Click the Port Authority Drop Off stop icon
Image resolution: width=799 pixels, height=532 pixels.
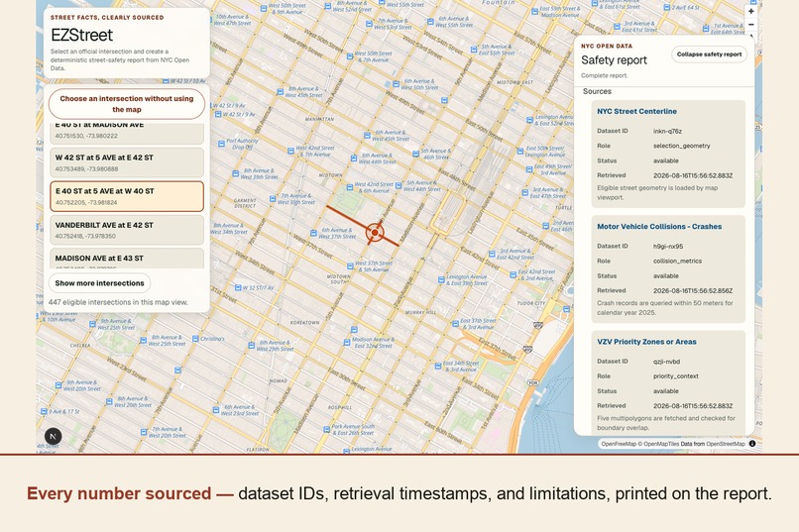221,144
